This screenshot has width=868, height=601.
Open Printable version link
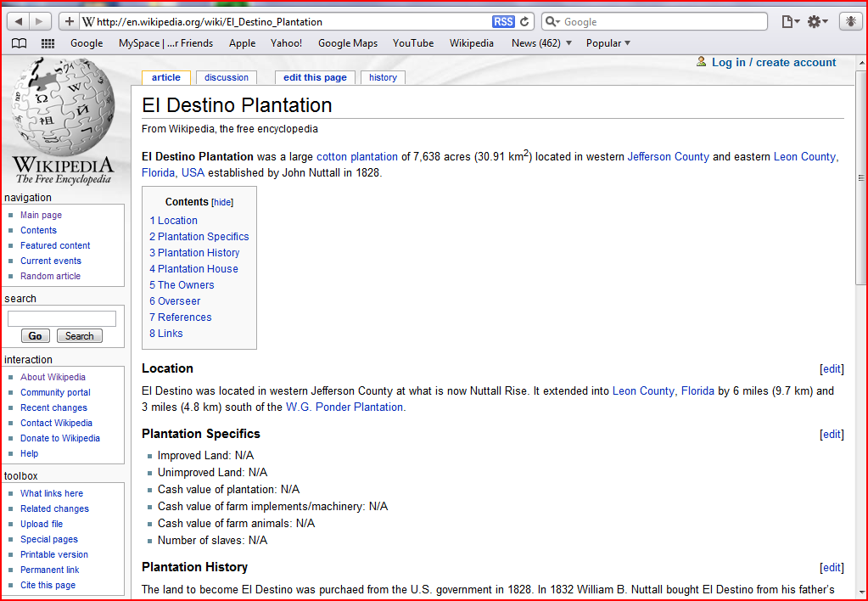coord(54,554)
